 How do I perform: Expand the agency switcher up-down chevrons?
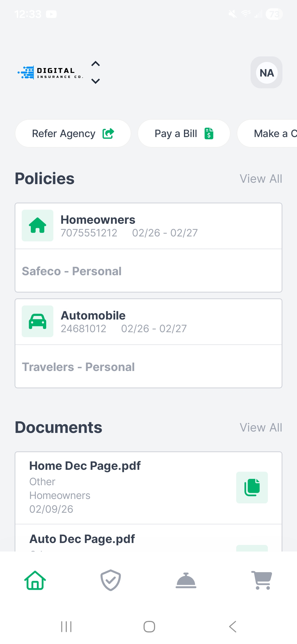(95, 72)
